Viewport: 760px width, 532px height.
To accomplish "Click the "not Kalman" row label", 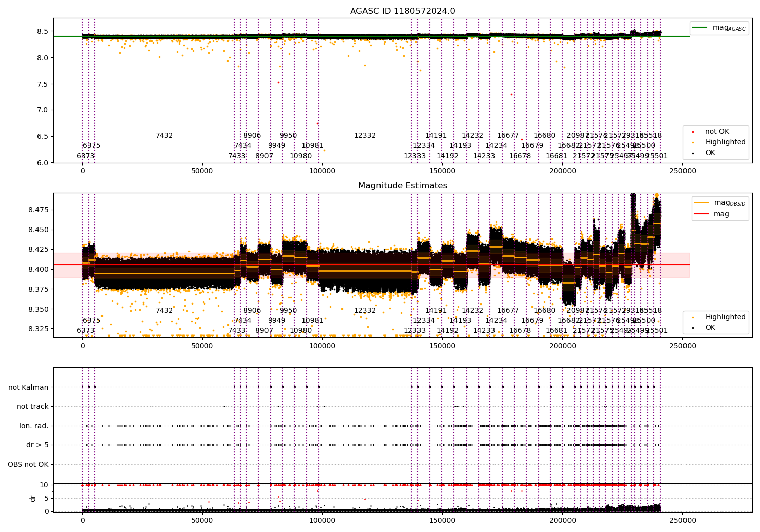I will pyautogui.click(x=28, y=388).
